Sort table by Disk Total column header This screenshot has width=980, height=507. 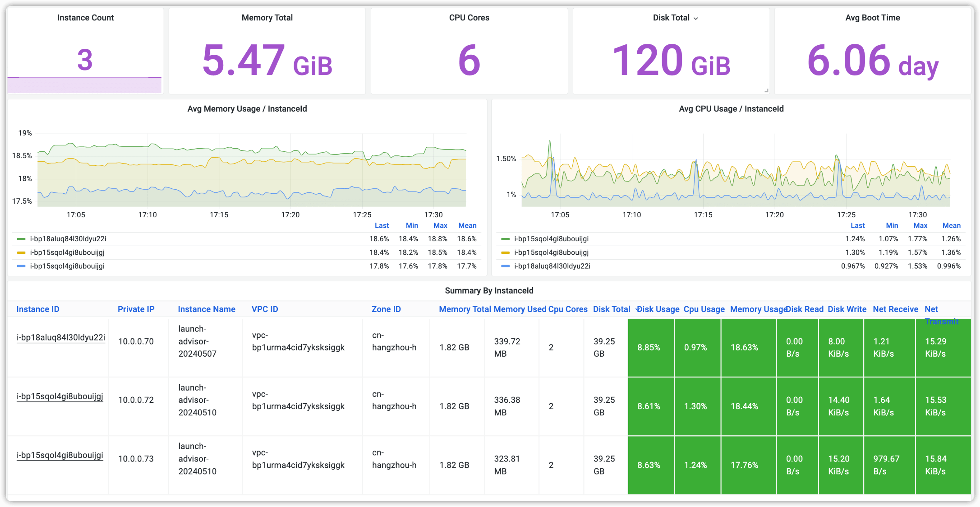click(x=611, y=309)
